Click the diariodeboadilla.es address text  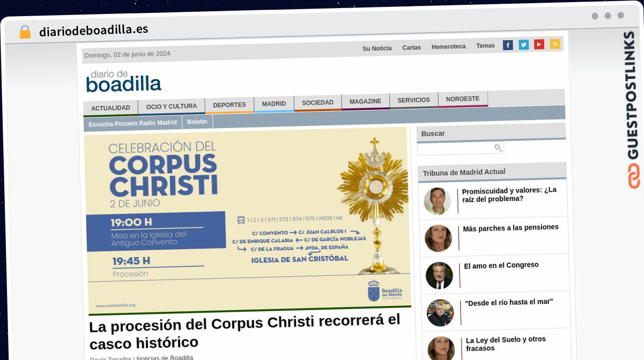click(x=94, y=30)
